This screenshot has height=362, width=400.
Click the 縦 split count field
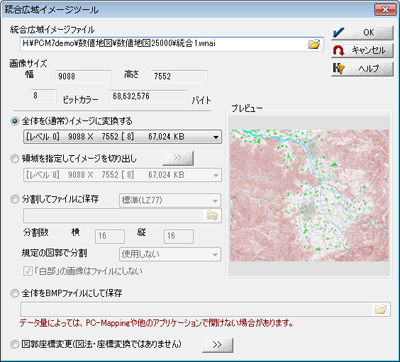coord(179,236)
